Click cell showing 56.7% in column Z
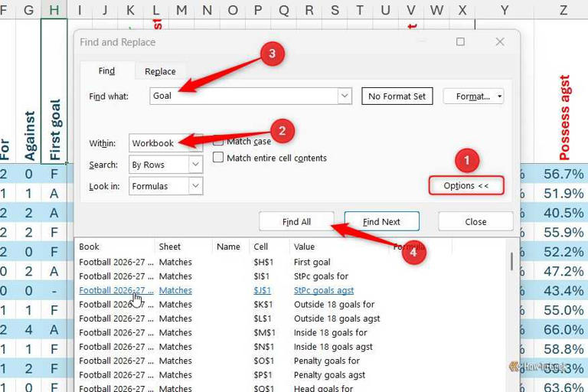 tap(563, 174)
